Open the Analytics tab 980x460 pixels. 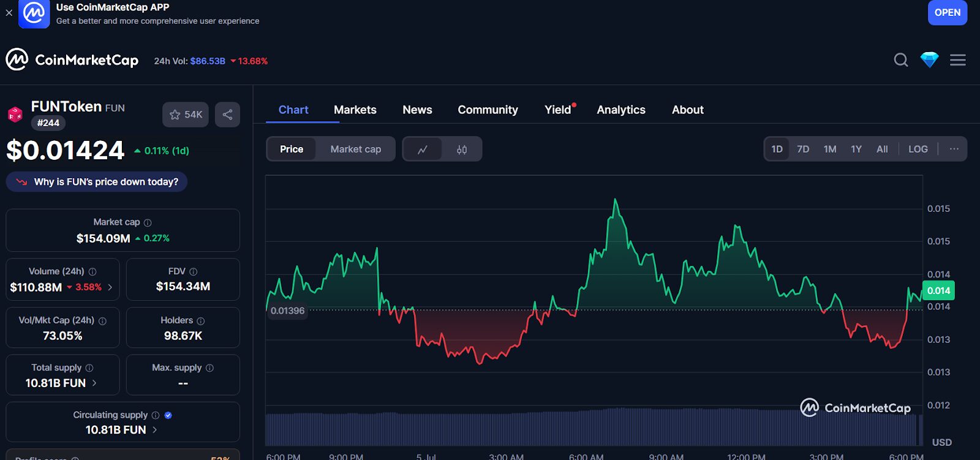(620, 110)
